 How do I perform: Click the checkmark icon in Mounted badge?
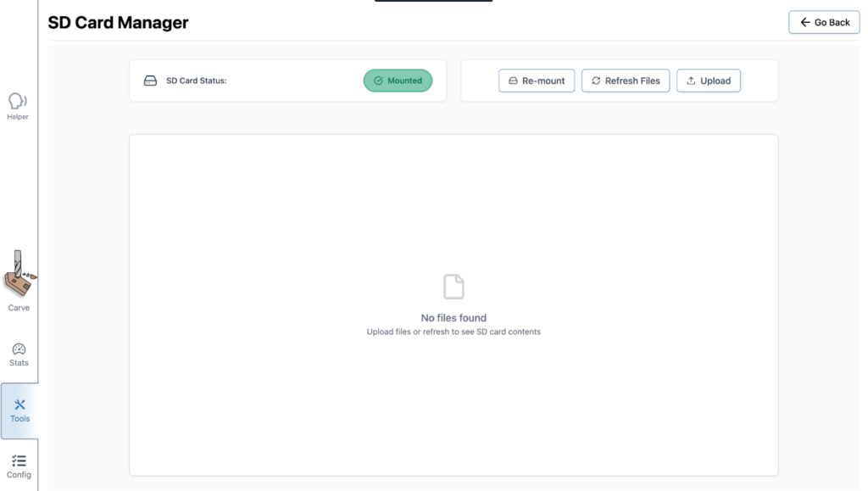(378, 81)
